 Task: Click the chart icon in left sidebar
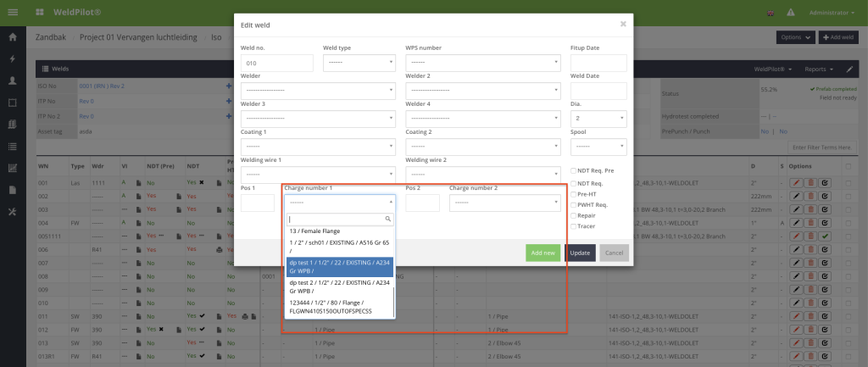point(13,168)
